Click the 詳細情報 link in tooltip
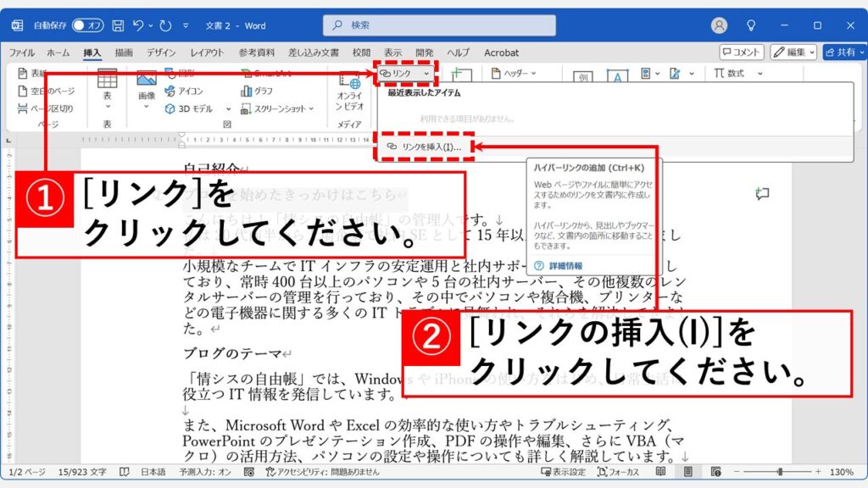The height and width of the screenshot is (488, 868). coord(565,265)
